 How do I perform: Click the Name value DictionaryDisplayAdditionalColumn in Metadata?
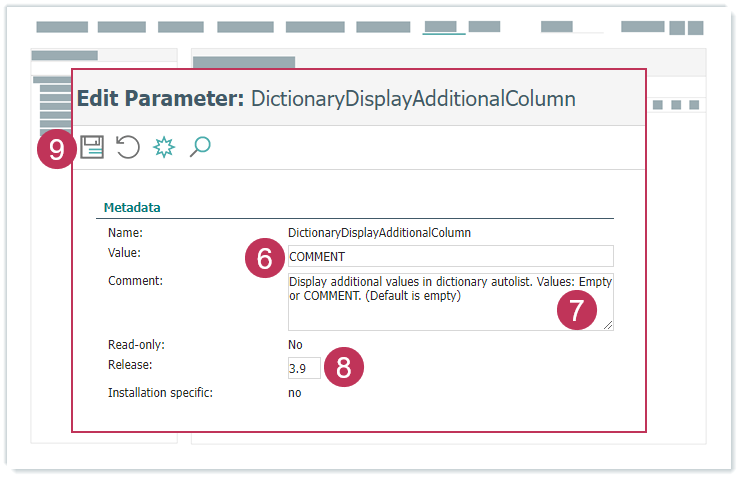[x=379, y=232]
